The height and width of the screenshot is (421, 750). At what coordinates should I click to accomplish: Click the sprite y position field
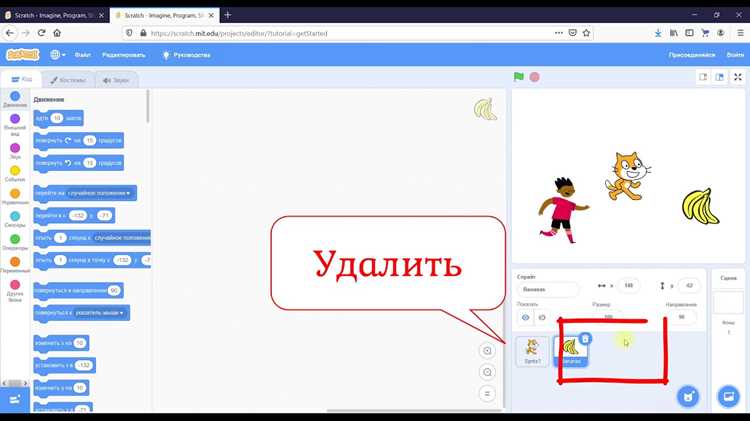point(689,286)
